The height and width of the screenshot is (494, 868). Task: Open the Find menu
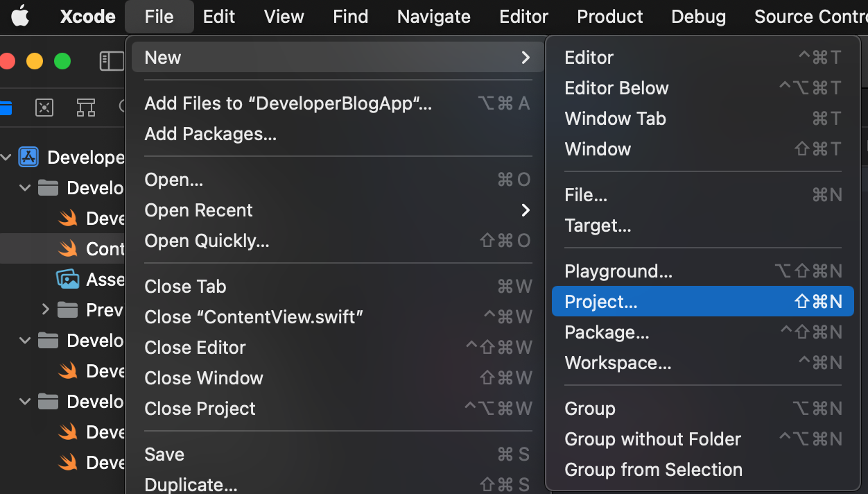pos(351,17)
